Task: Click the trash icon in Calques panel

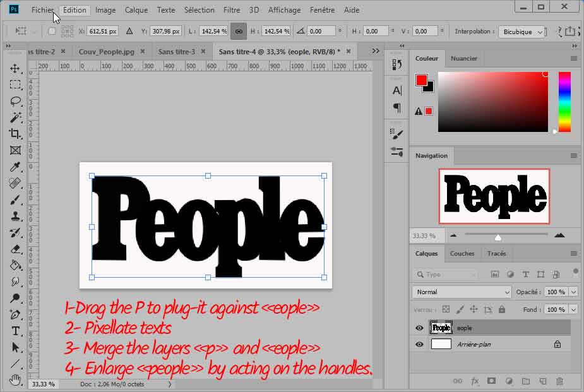Action: coord(559,381)
